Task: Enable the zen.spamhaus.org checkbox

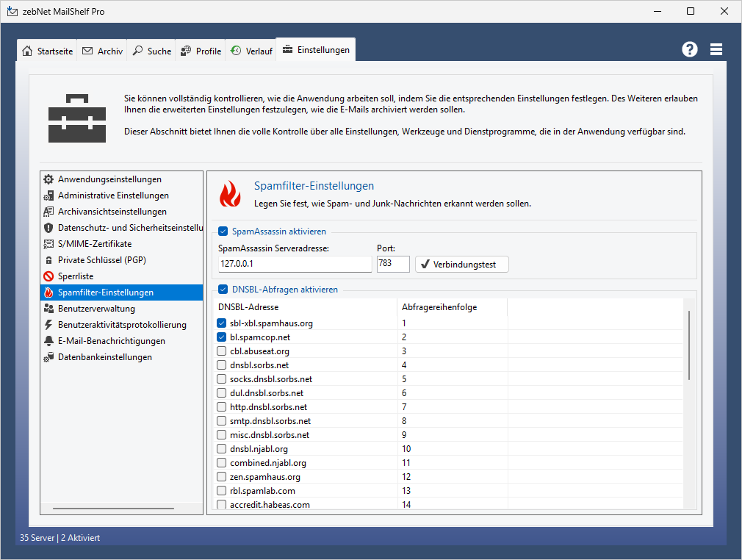Action: (x=222, y=477)
